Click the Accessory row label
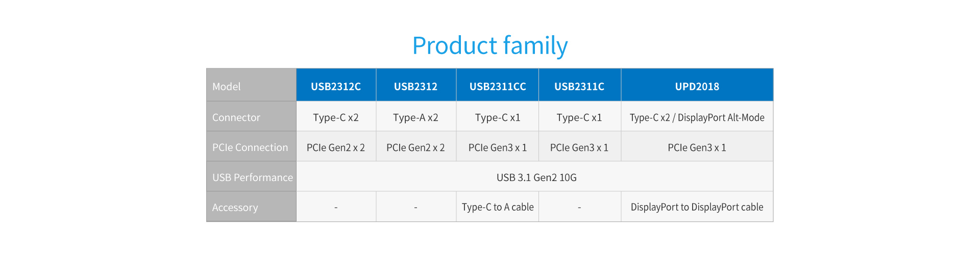This screenshot has height=255, width=980. point(251,207)
